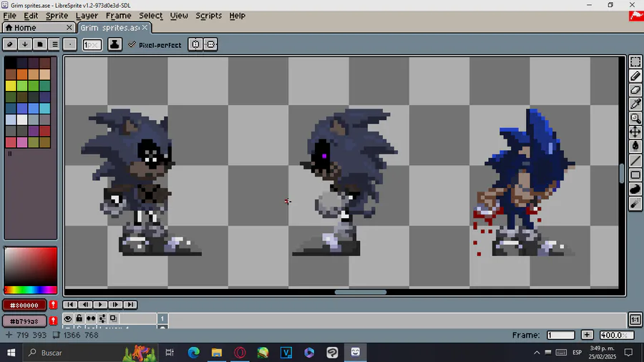Toggle continuous layers dots icon
The image size is (644, 362).
91,318
